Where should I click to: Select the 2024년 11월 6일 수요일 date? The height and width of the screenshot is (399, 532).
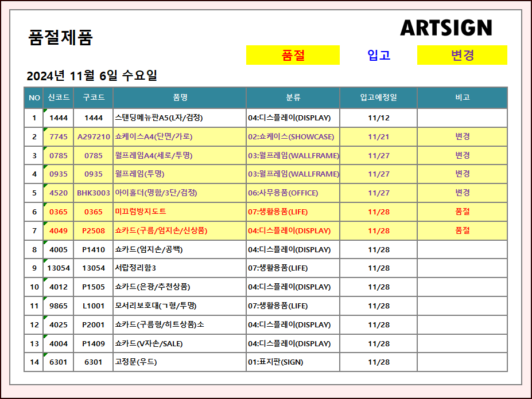[92, 76]
